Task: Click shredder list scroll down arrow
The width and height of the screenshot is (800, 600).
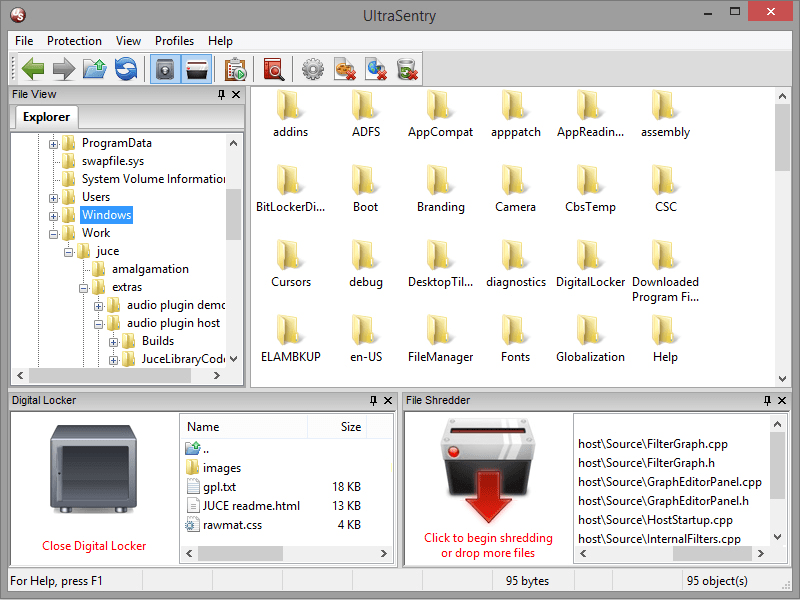Action: (x=778, y=537)
